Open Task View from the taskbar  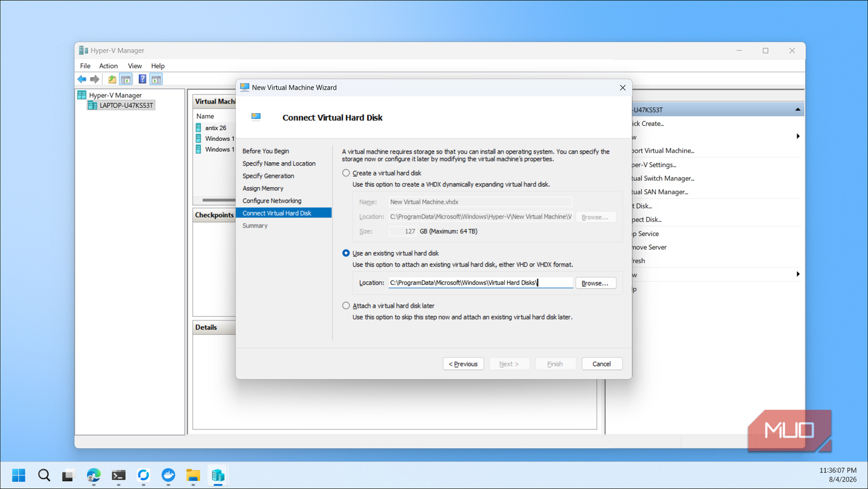(x=68, y=475)
